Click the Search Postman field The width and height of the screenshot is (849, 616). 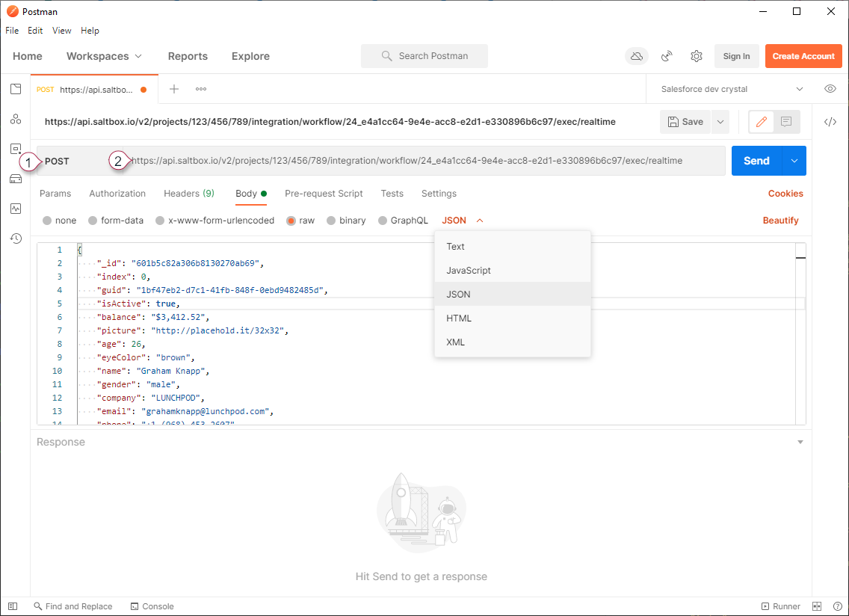pyautogui.click(x=424, y=56)
